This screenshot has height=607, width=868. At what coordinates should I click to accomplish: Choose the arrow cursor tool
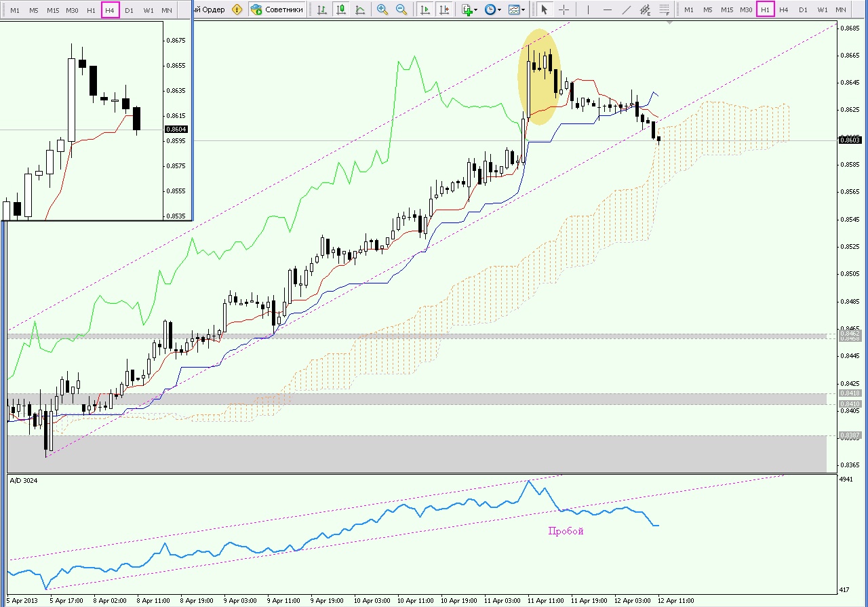544,9
